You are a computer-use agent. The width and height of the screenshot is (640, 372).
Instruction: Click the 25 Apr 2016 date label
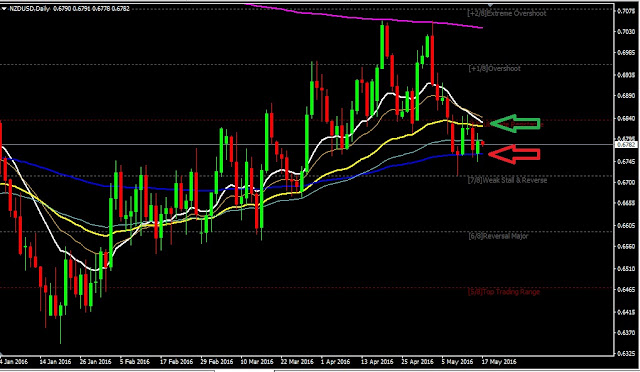coord(418,362)
